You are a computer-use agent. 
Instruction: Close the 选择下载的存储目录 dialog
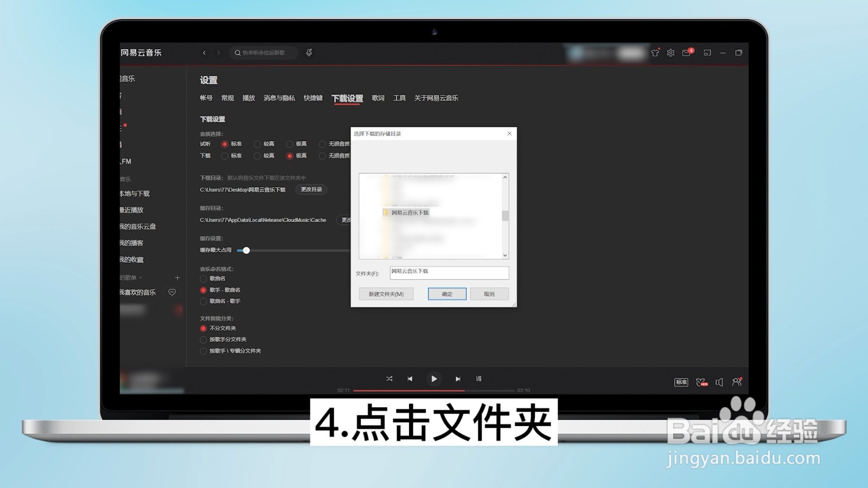509,133
